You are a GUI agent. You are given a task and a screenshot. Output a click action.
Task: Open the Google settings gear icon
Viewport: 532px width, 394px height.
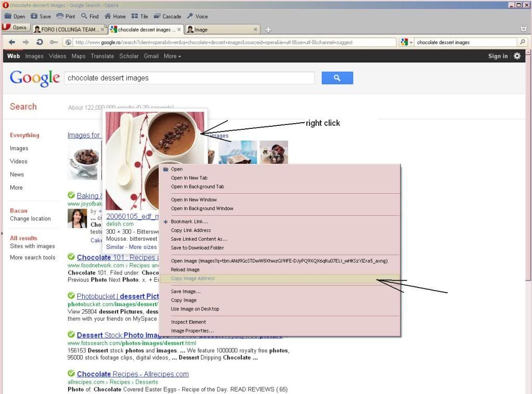[517, 56]
